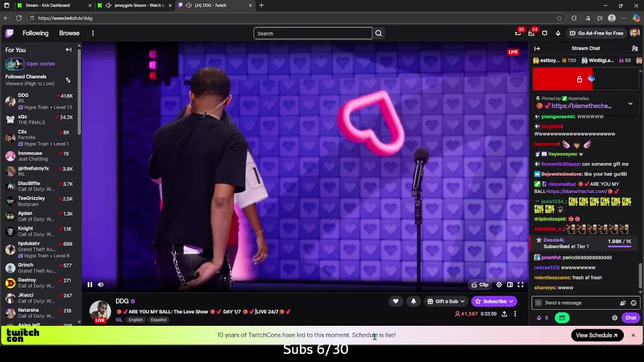The width and height of the screenshot is (644, 362).
Task: Click Go Ad-Free for Free button
Action: click(597, 33)
